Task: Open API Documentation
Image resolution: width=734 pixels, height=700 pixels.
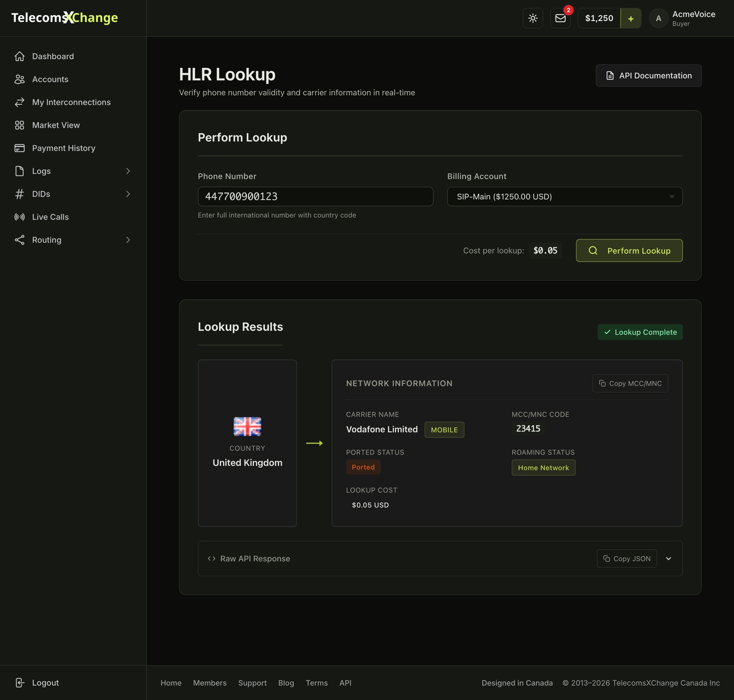Action: (x=648, y=75)
